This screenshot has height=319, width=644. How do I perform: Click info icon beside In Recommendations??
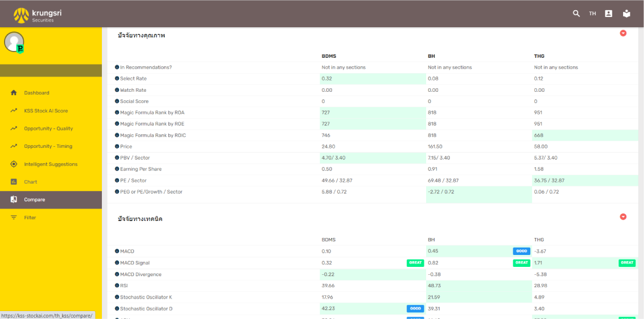(117, 67)
